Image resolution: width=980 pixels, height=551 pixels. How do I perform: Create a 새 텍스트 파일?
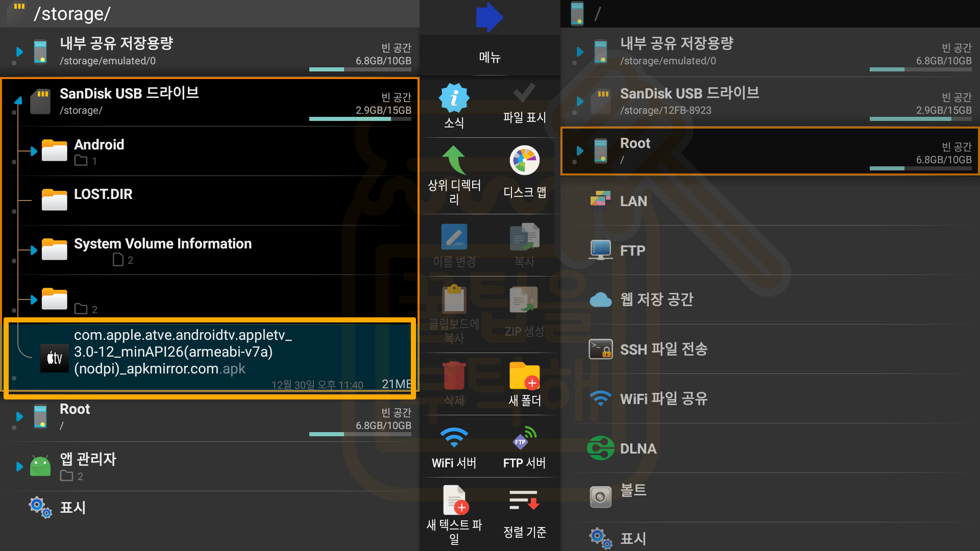click(x=454, y=501)
